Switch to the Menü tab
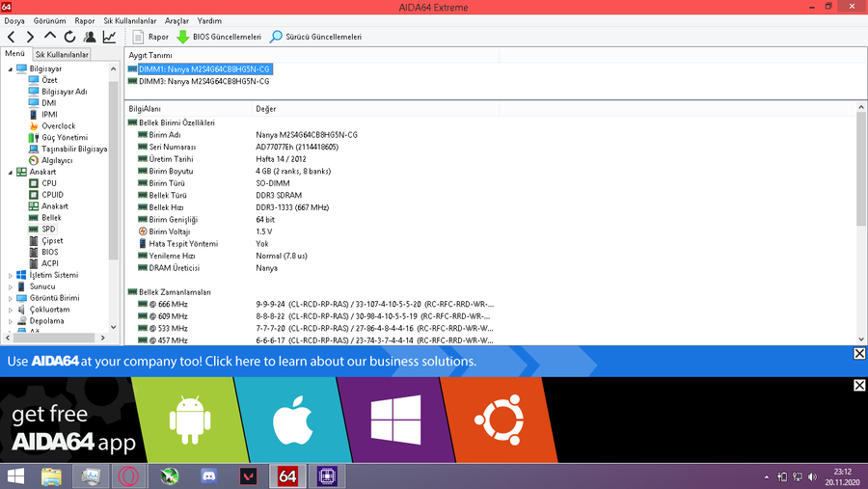 pos(14,54)
